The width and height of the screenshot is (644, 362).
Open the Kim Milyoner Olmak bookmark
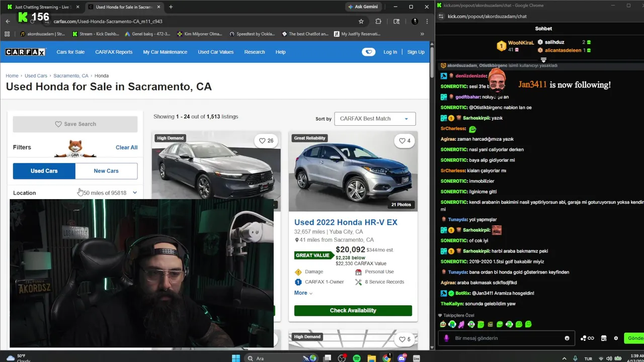pyautogui.click(x=200, y=34)
